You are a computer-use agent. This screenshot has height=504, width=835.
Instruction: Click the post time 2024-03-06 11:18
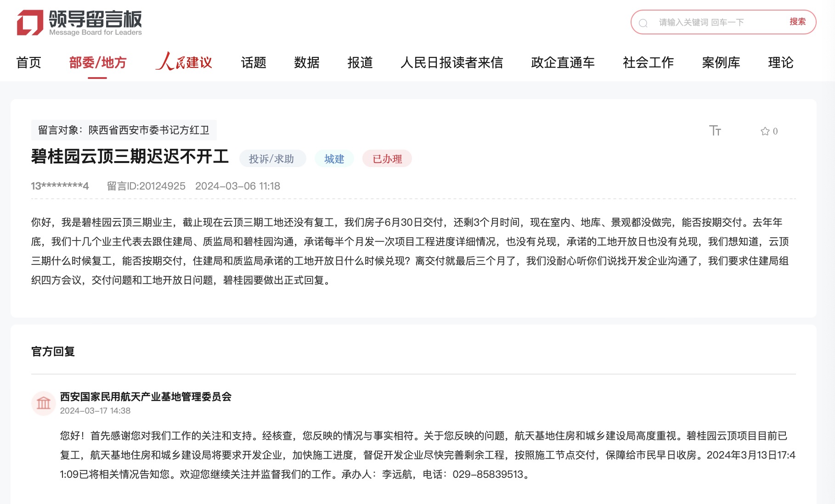click(237, 186)
